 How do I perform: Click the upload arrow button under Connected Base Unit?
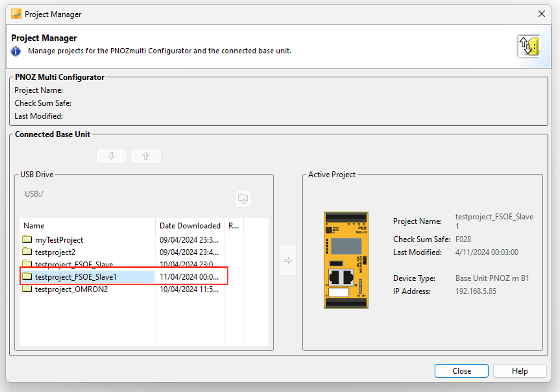146,156
